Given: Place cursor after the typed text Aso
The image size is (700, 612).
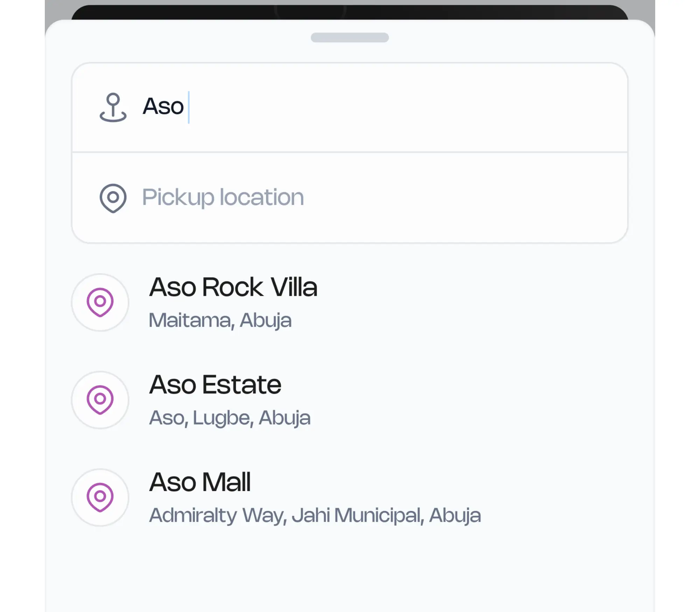Looking at the screenshot, I should pyautogui.click(x=188, y=107).
